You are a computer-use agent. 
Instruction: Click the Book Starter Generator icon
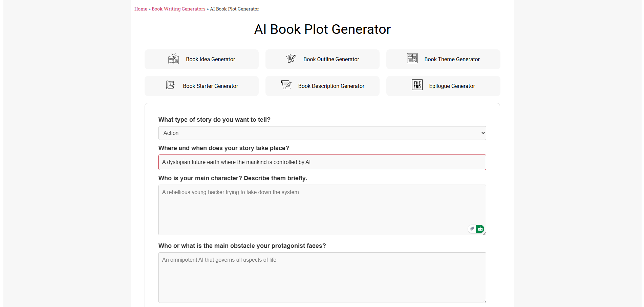click(x=170, y=85)
